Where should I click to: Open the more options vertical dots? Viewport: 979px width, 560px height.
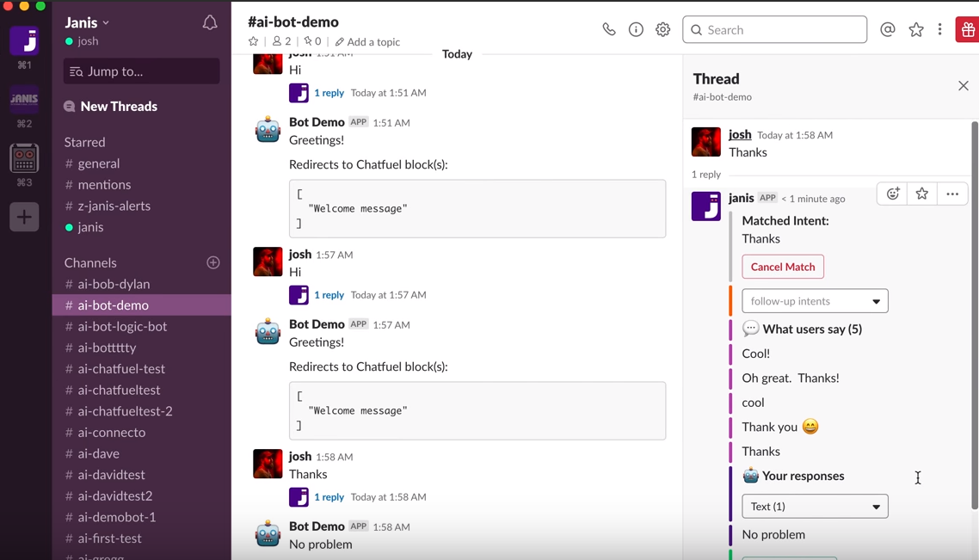(x=939, y=29)
